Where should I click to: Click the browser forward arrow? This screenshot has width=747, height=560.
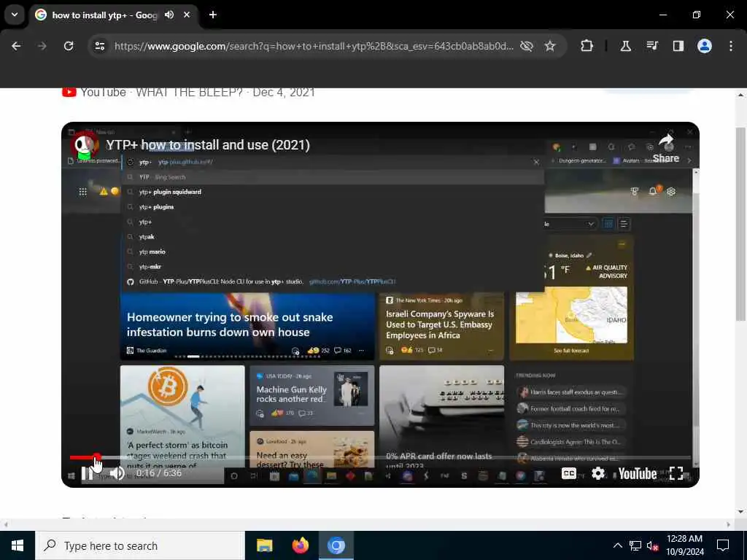(42, 46)
